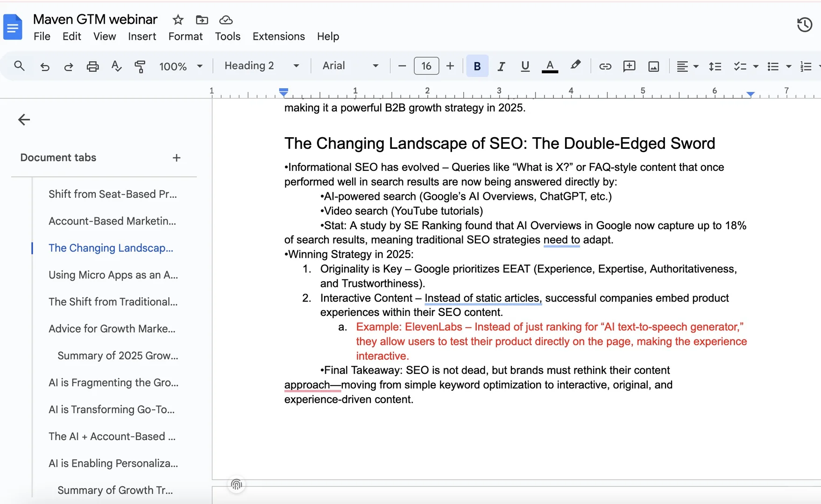Viewport: 821px width, 504px height.
Task: Go to Summary of 2025 Growth heading
Action: pyautogui.click(x=118, y=356)
